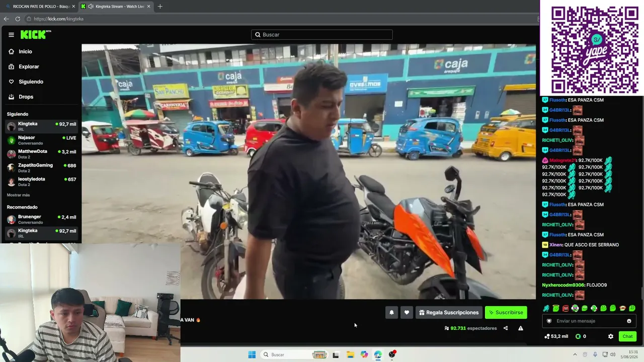Click the Kick logo
The image size is (644, 362).
point(36,35)
